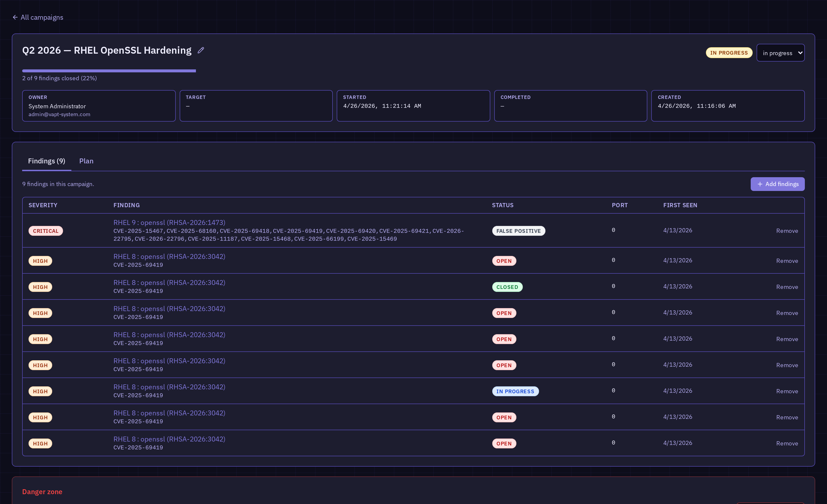Switch to the Findings (9) tab
The width and height of the screenshot is (827, 504).
(47, 161)
